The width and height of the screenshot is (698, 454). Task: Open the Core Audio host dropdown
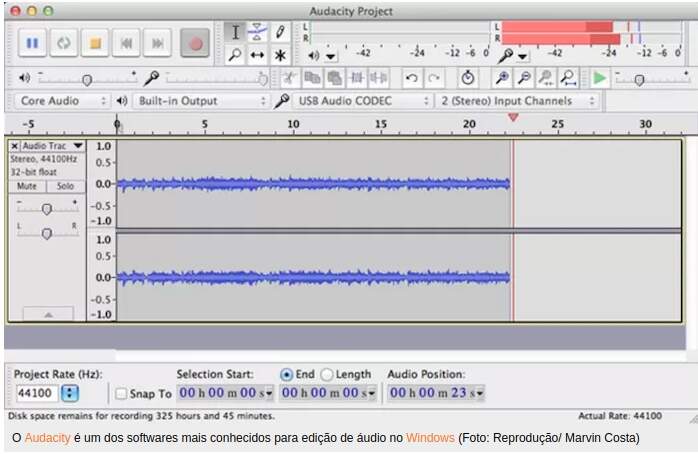coord(62,101)
